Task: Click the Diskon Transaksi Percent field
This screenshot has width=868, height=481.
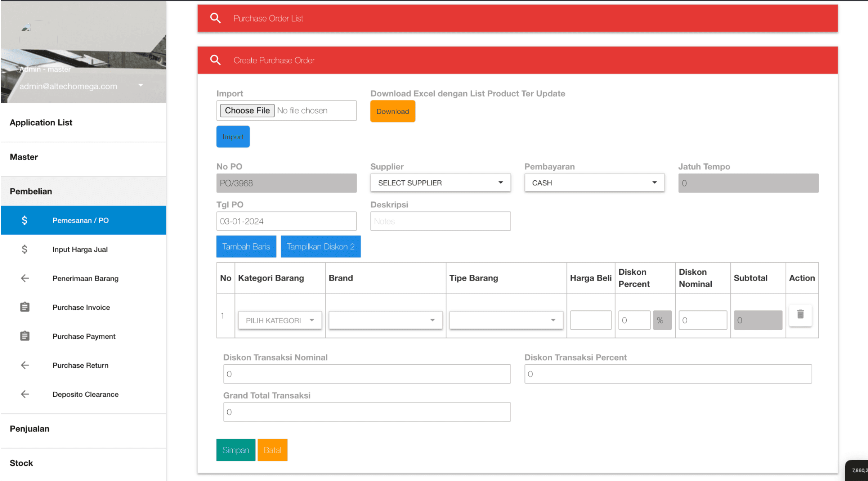Action: click(668, 374)
